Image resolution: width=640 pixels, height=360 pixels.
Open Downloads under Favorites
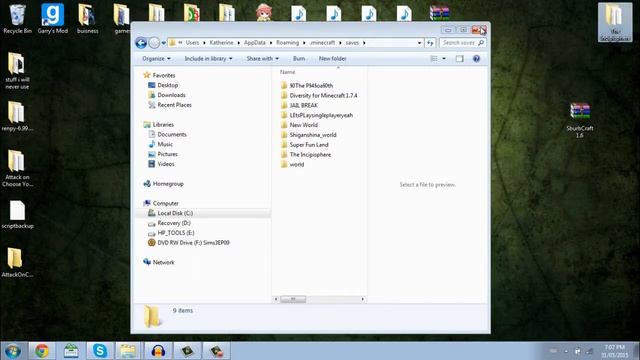171,95
